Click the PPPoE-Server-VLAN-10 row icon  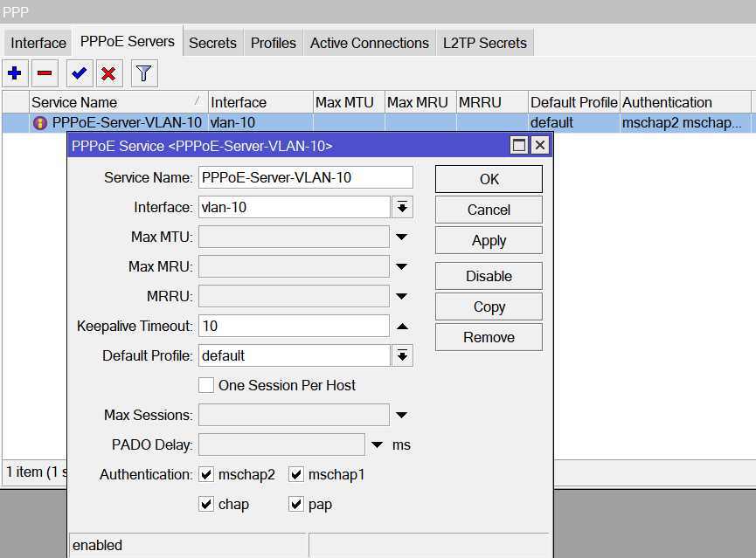click(x=40, y=123)
